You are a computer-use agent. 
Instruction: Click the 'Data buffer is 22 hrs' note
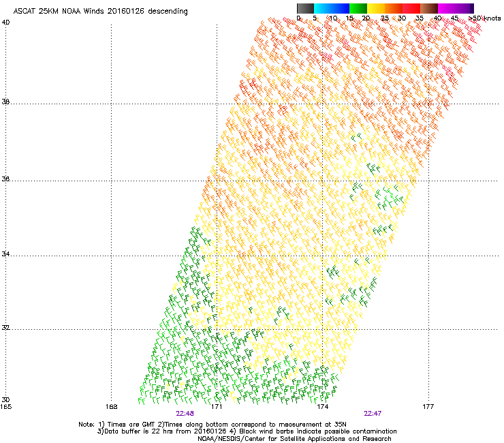point(247,431)
